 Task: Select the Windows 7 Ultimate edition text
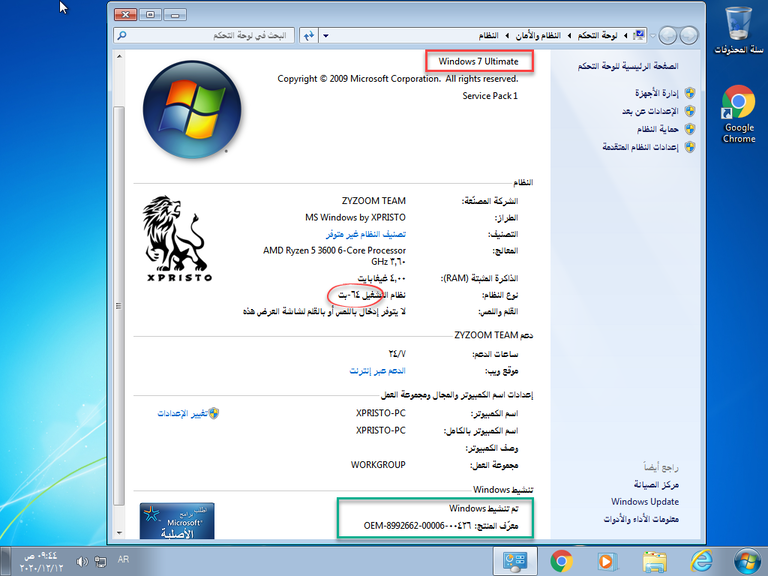(x=478, y=61)
